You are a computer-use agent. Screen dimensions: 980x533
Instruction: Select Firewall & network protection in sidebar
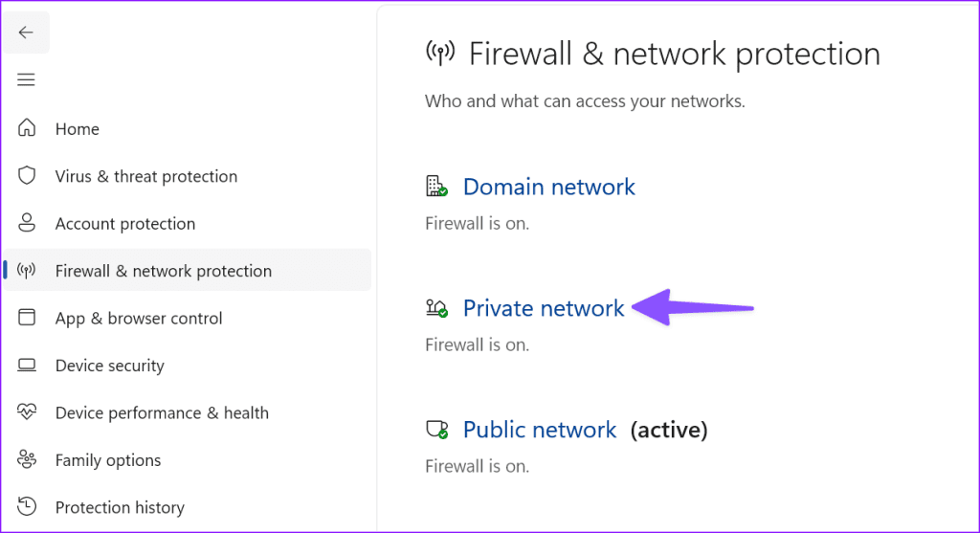click(188, 271)
